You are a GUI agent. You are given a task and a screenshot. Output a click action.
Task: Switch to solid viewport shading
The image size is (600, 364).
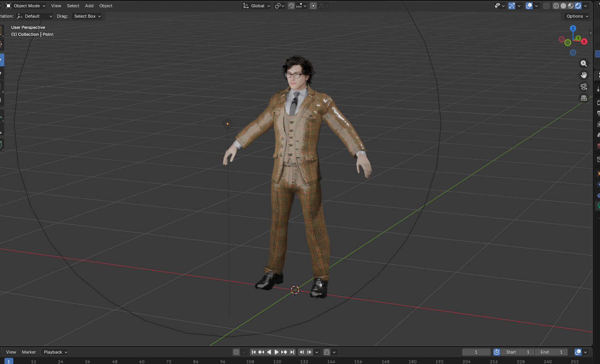(563, 6)
